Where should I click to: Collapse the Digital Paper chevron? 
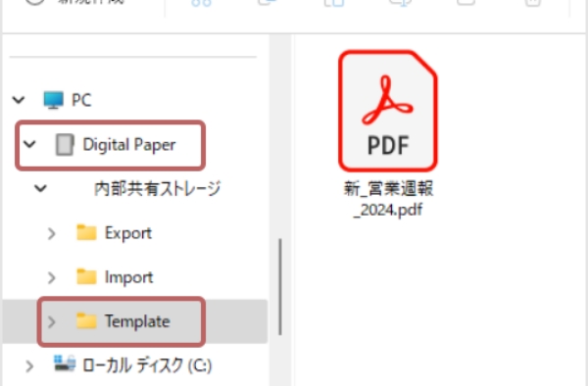click(29, 144)
